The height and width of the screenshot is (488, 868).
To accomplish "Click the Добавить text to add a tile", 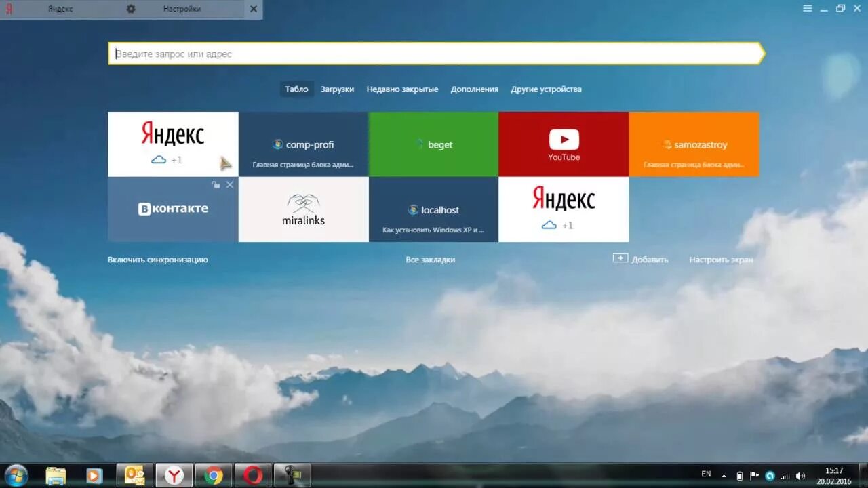I will point(650,260).
